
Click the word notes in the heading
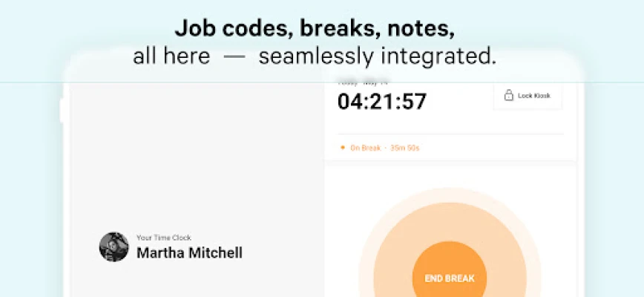(x=421, y=29)
